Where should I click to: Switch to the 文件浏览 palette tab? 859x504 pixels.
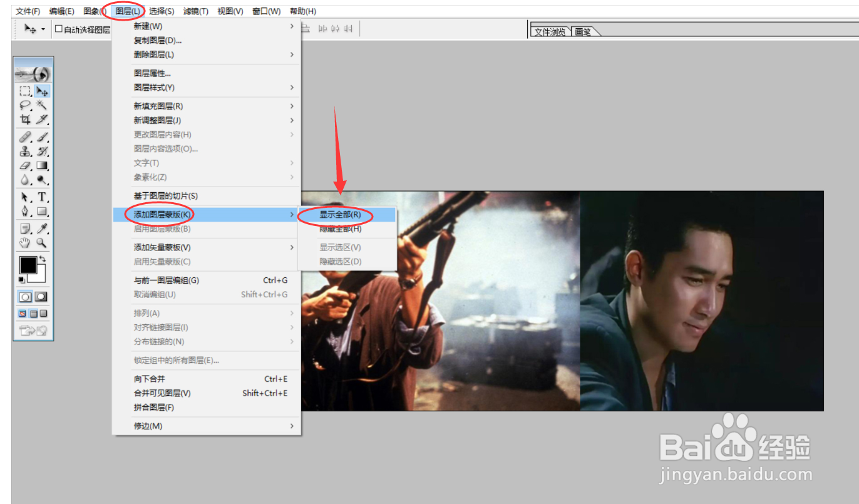(x=550, y=32)
